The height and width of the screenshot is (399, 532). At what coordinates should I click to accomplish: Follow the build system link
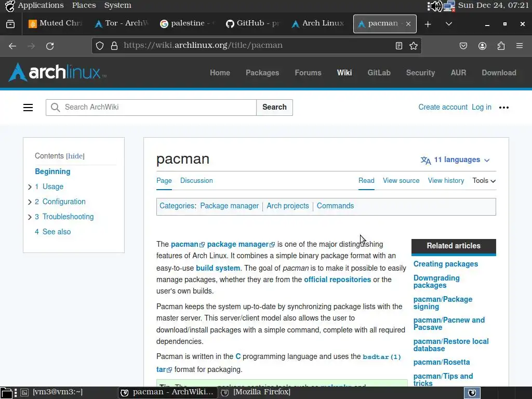click(218, 268)
